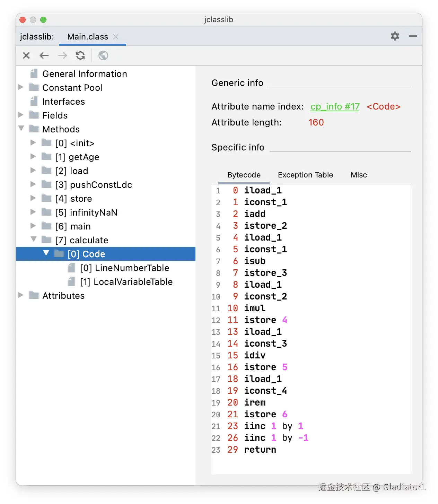Click the hide panel minus icon
This screenshot has height=504, width=438.
click(x=413, y=36)
